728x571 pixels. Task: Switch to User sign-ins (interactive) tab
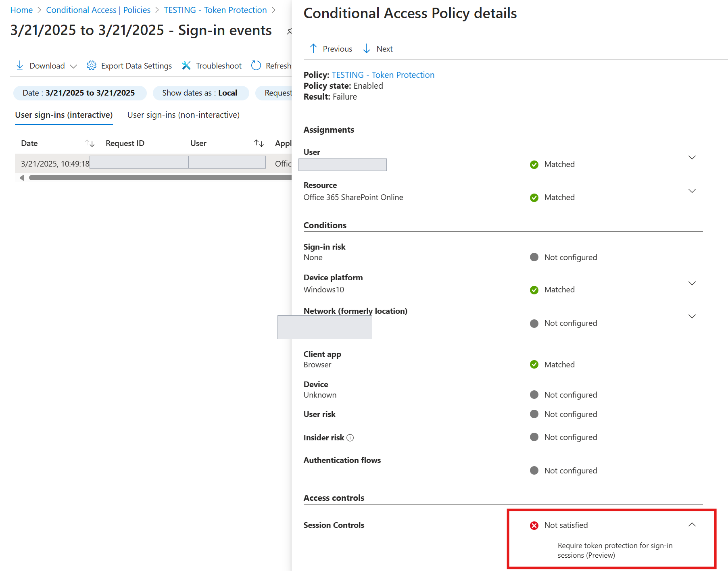click(x=64, y=115)
